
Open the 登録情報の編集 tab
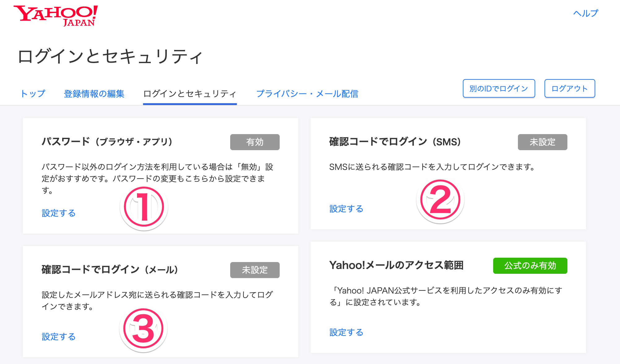94,93
